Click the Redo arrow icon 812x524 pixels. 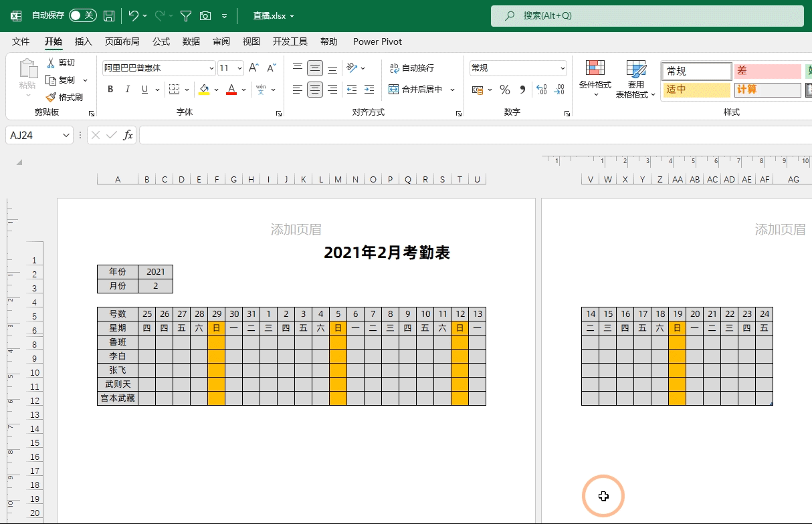pyautogui.click(x=159, y=15)
